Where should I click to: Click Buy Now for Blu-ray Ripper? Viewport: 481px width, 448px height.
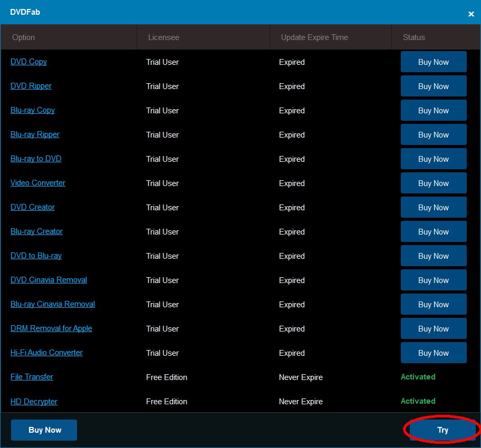pyautogui.click(x=434, y=134)
